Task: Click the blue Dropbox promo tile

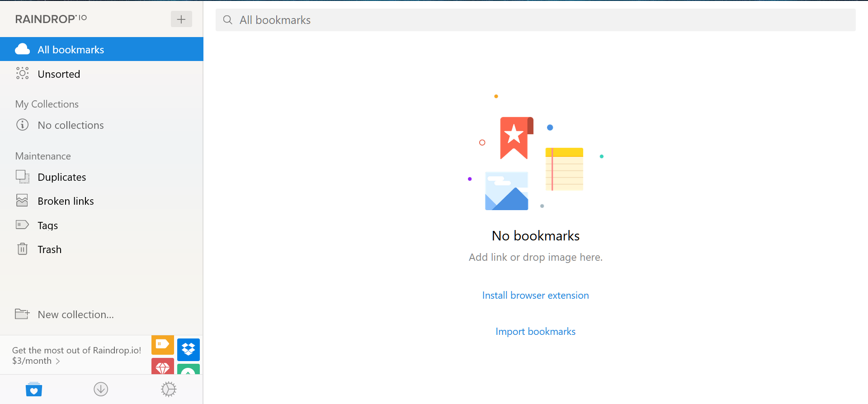Action: pyautogui.click(x=189, y=349)
